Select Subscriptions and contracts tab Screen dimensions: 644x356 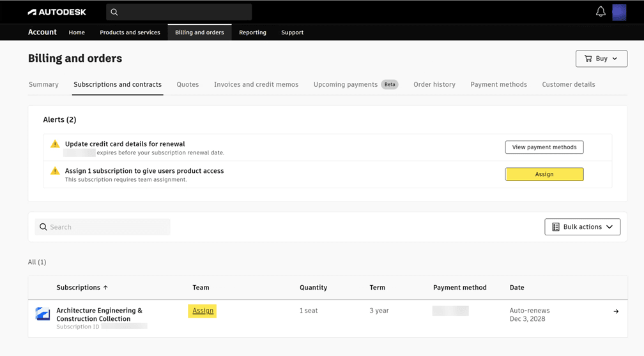(x=118, y=84)
